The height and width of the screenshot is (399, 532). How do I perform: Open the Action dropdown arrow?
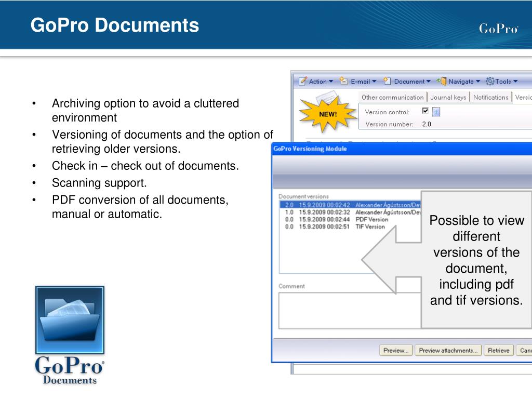pyautogui.click(x=331, y=82)
